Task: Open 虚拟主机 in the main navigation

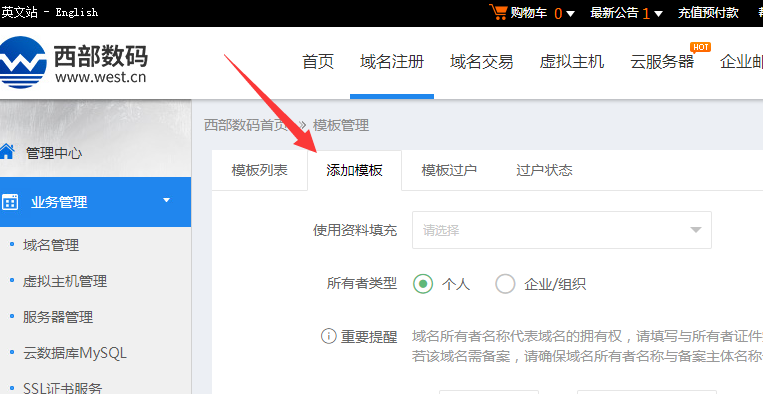Action: [x=572, y=62]
